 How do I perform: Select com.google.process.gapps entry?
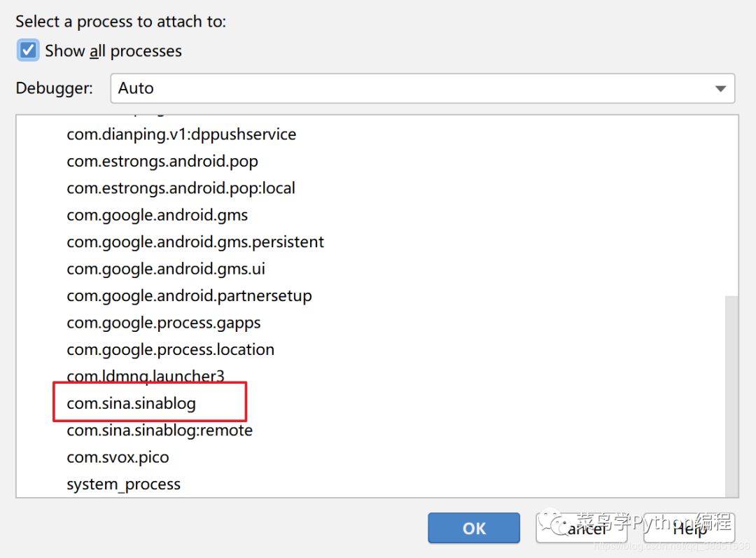point(163,323)
